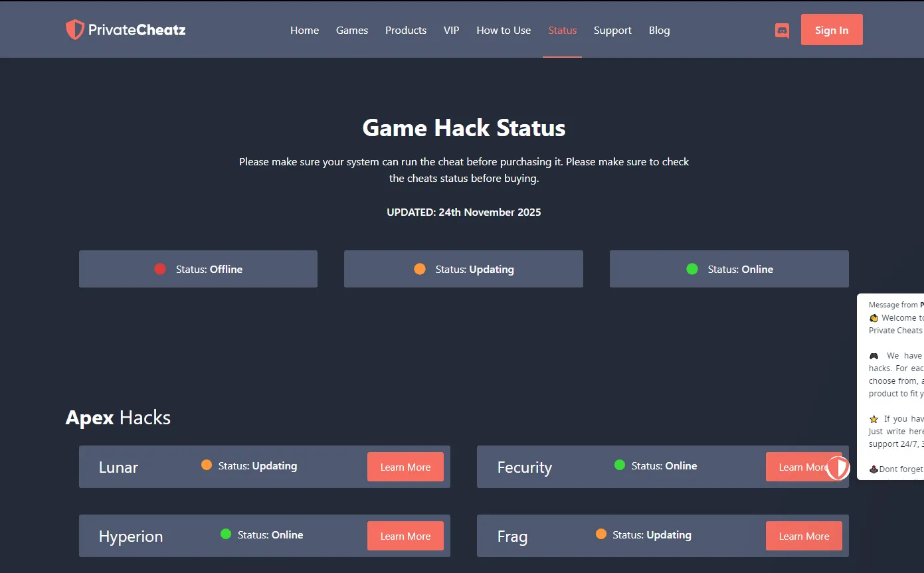Click the orange Updating status indicator dot

[x=420, y=268]
